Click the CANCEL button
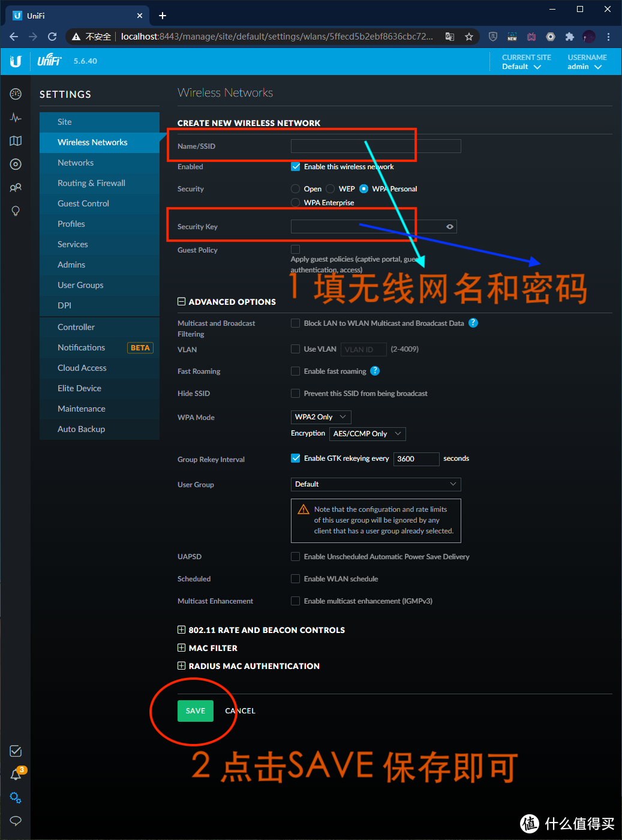 point(240,710)
